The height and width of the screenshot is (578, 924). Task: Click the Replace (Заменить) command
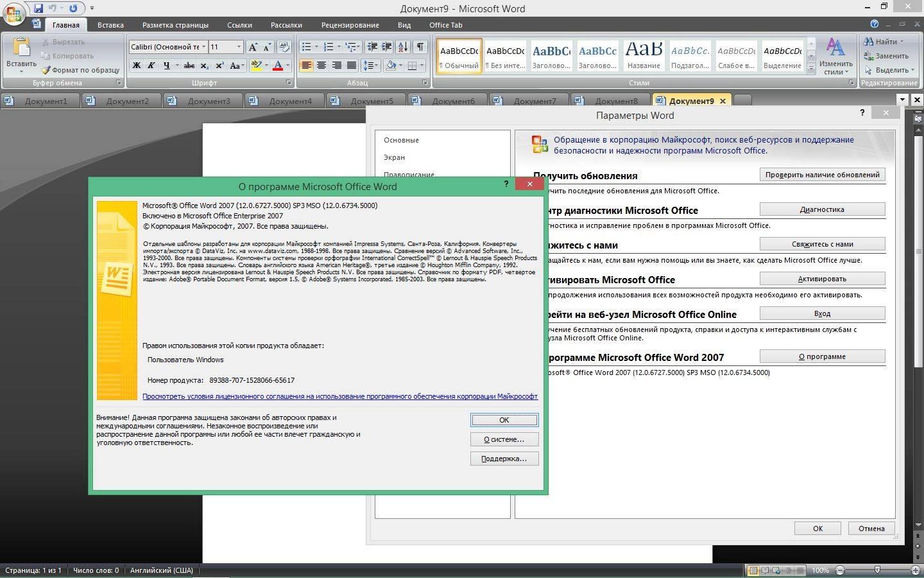pos(886,56)
